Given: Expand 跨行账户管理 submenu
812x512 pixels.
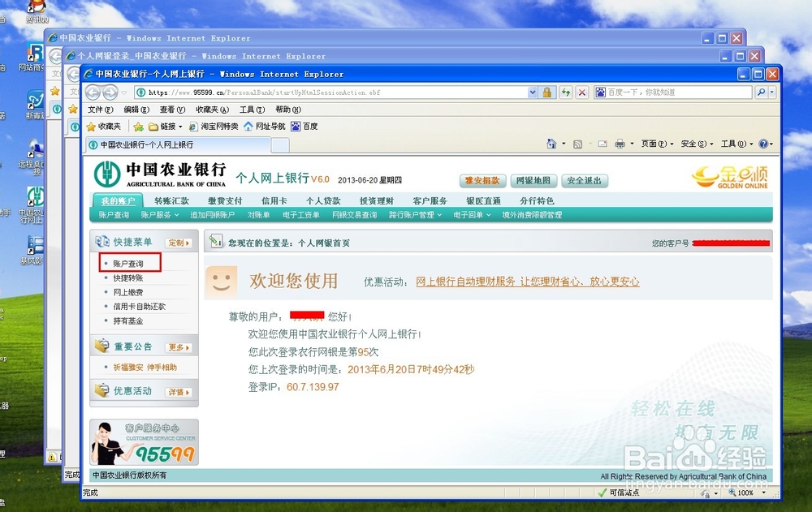Looking at the screenshot, I should pyautogui.click(x=415, y=215).
